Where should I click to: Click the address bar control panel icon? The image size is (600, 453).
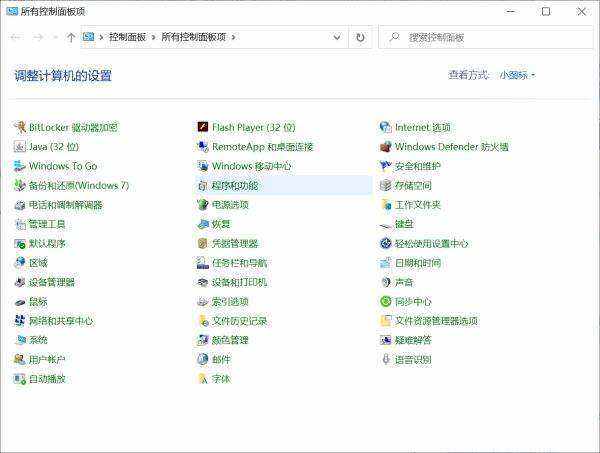88,37
